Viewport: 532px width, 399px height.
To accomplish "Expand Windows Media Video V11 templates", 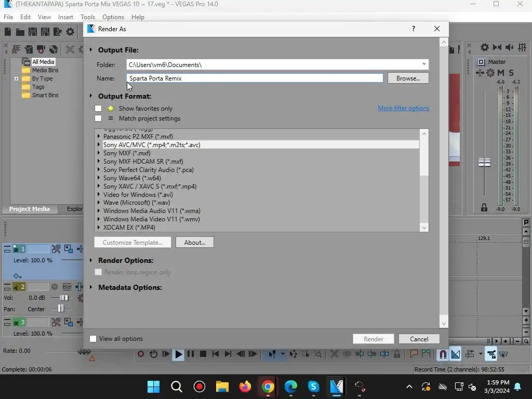I will pos(99,219).
